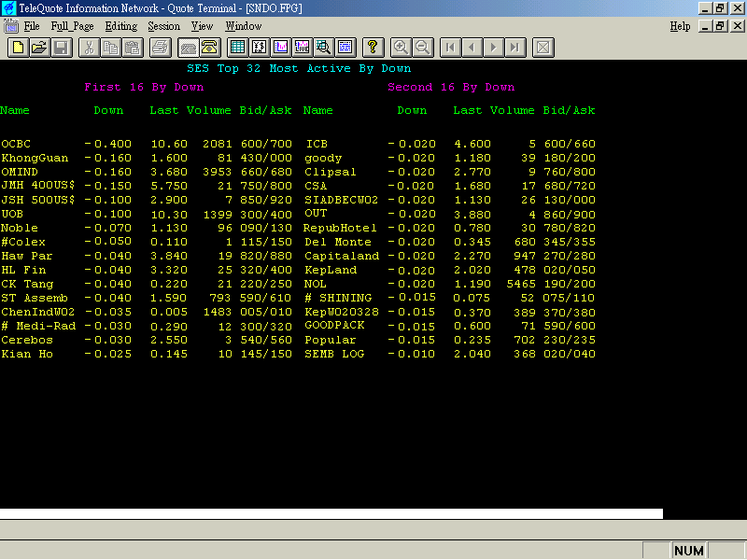Click the Clipsal stock name

coord(331,172)
